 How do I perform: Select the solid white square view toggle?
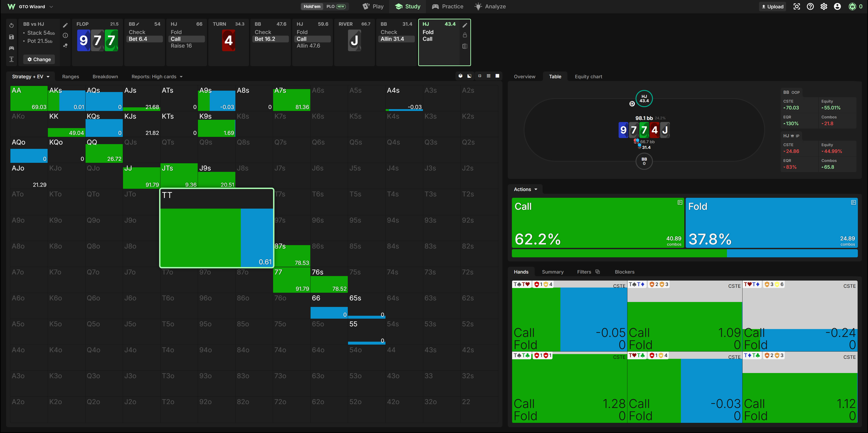497,76
